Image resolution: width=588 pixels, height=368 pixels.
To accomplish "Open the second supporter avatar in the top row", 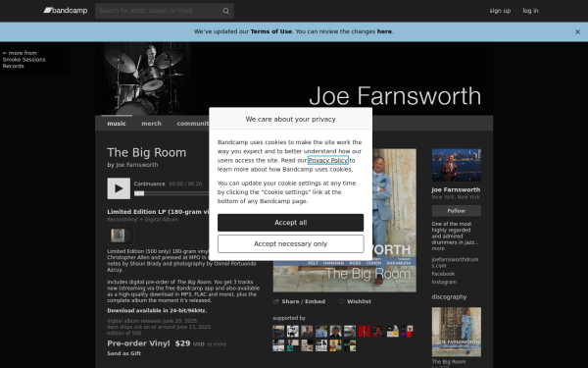I will coord(292,332).
